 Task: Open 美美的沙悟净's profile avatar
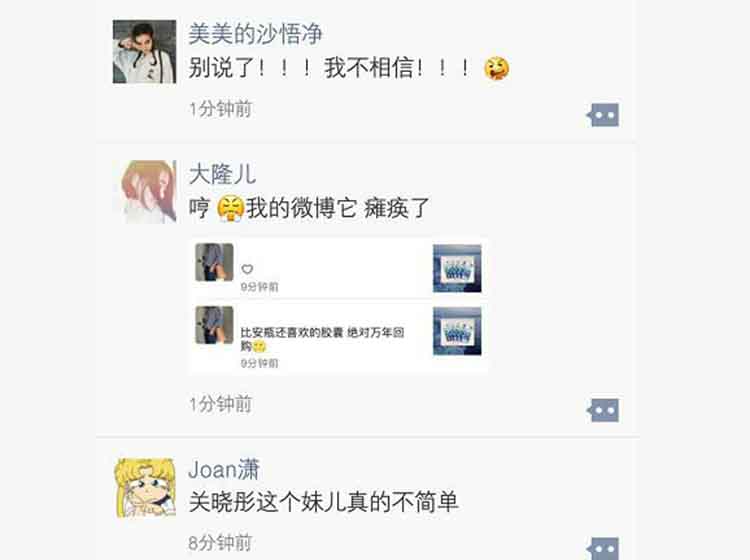[144, 52]
